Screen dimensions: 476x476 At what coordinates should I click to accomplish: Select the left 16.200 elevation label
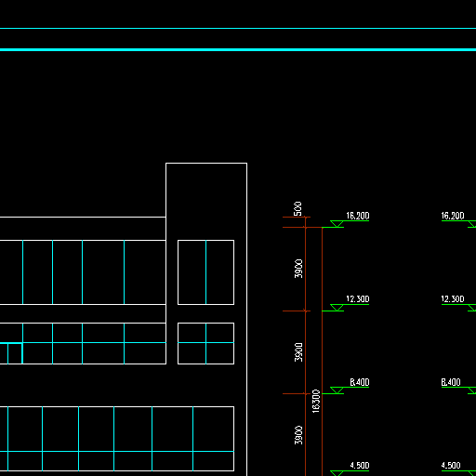357,216
